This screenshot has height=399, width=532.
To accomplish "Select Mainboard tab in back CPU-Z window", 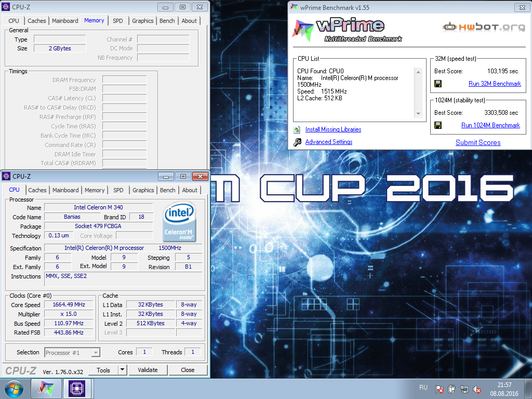I will click(65, 21).
